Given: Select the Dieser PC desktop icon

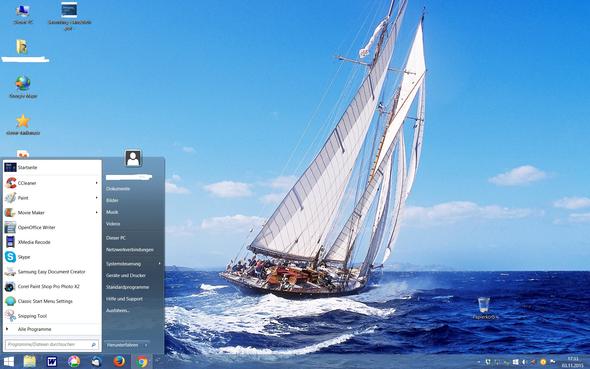Looking at the screenshot, I should tap(23, 14).
